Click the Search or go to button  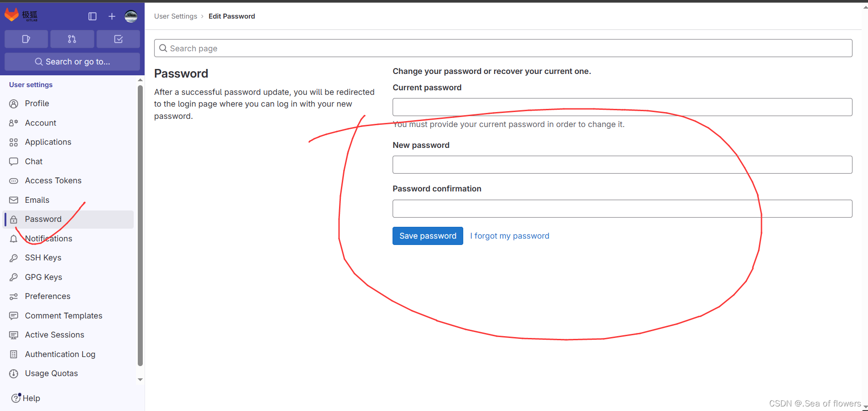coord(72,62)
